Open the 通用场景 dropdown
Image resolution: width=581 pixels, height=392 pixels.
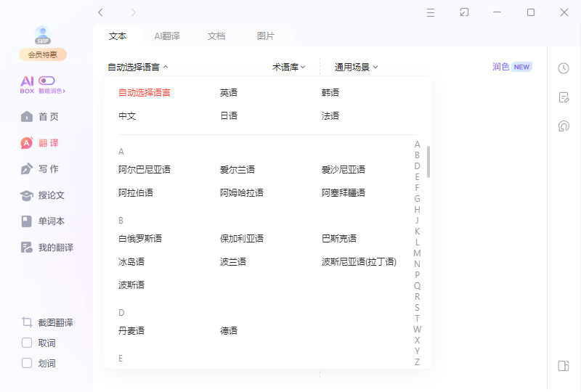point(356,67)
